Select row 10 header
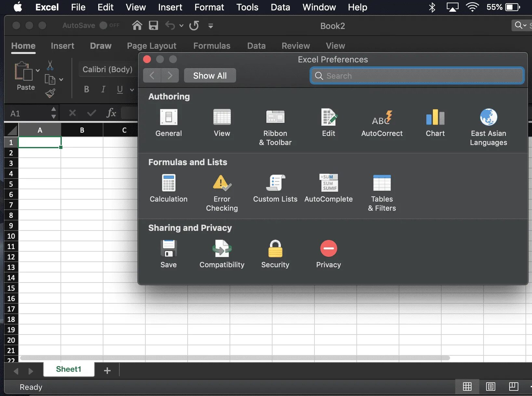The width and height of the screenshot is (532, 396). click(x=11, y=236)
